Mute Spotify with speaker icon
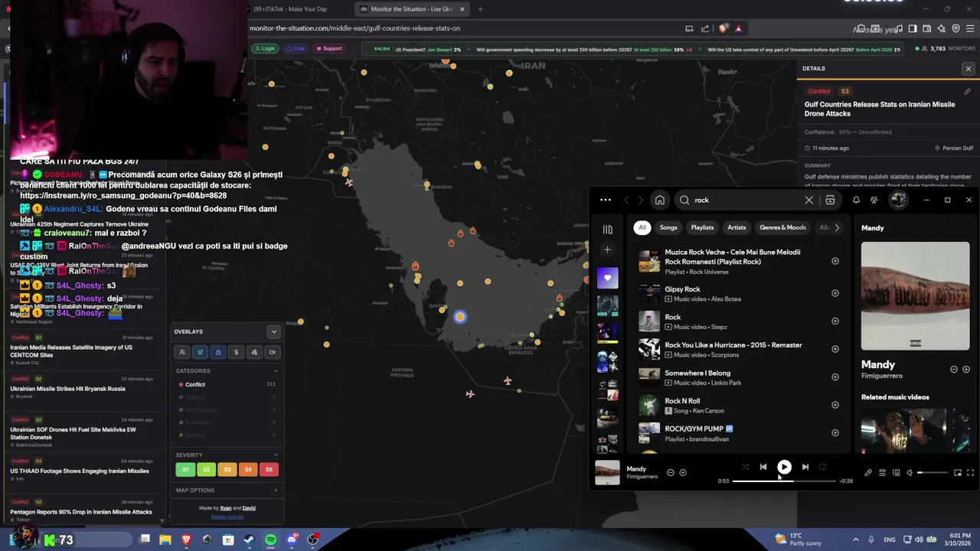 click(910, 473)
